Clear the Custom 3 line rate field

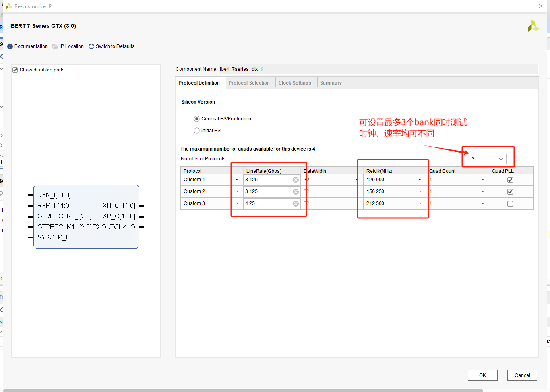tap(296, 203)
